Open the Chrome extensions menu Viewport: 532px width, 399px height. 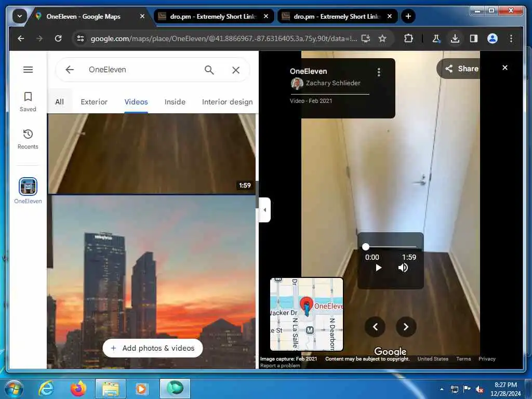(408, 38)
